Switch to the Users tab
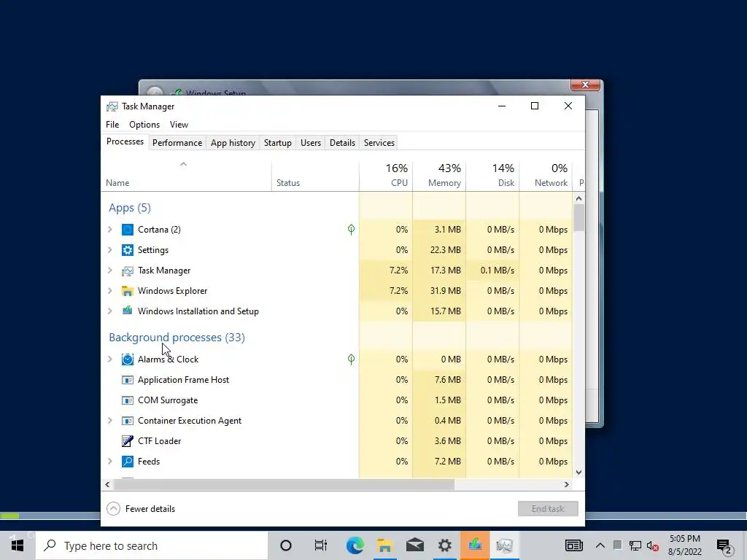The height and width of the screenshot is (560, 747). click(x=311, y=143)
